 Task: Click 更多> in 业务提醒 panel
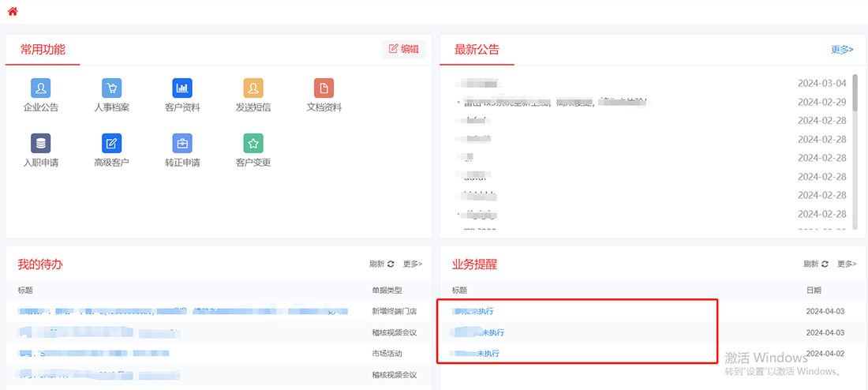pyautogui.click(x=846, y=264)
